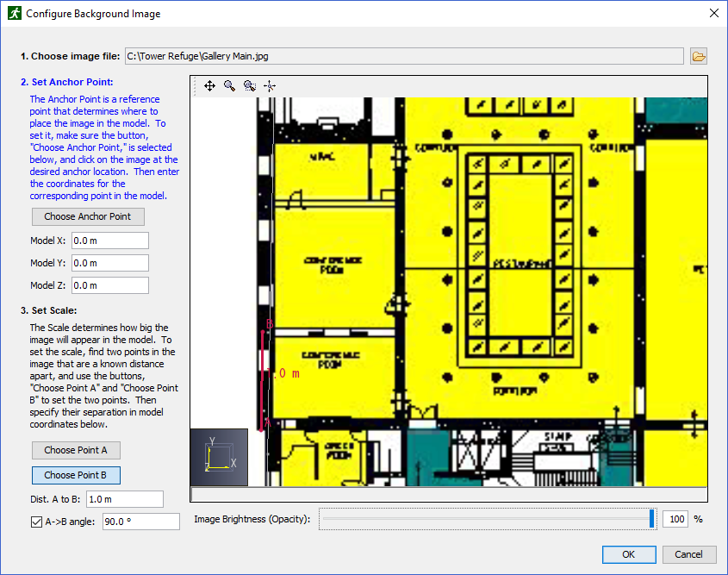The image size is (728, 575).
Task: Open the browse folder icon for image file
Action: click(699, 57)
